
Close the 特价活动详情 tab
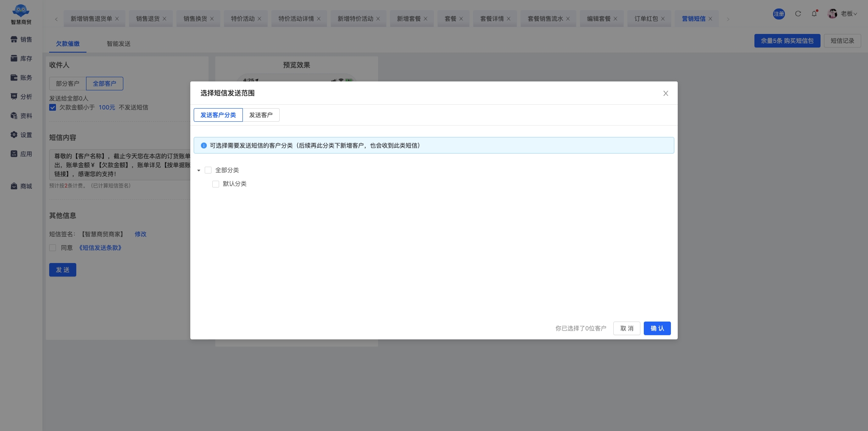[319, 19]
